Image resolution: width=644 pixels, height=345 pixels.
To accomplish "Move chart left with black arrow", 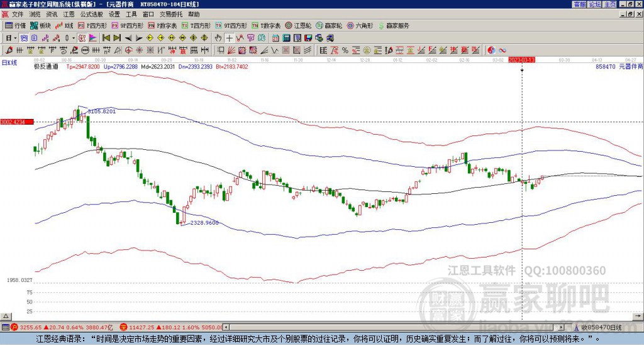I will pyautogui.click(x=128, y=38).
